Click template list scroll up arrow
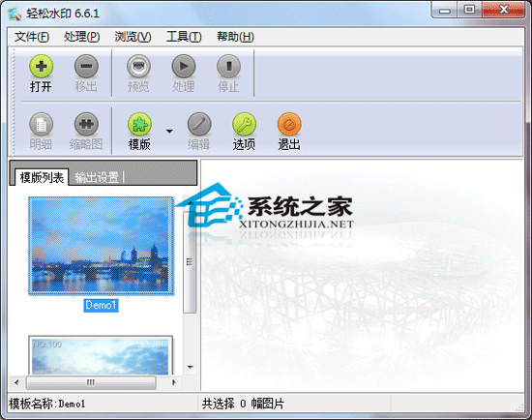 [191, 202]
